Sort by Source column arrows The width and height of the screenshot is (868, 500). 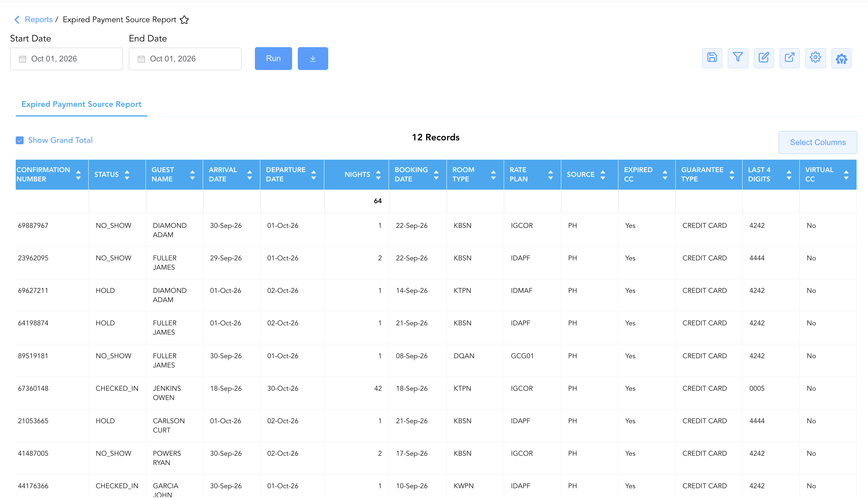603,175
